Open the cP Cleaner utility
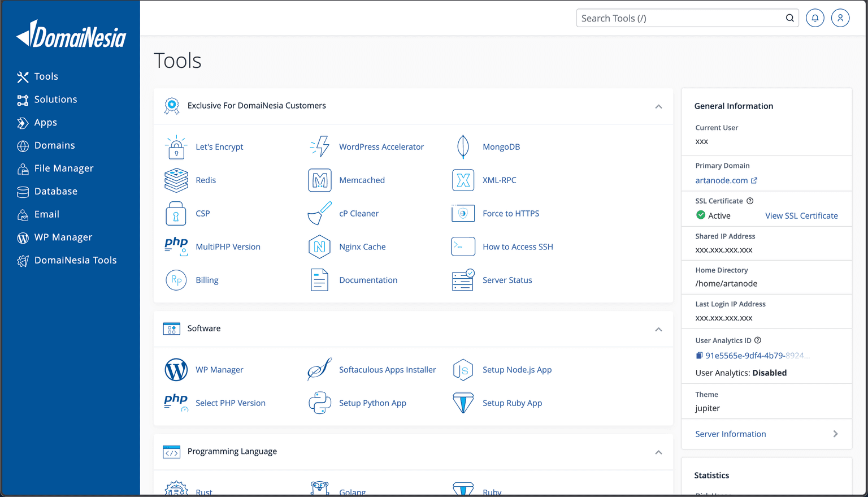The image size is (868, 497). click(x=359, y=213)
